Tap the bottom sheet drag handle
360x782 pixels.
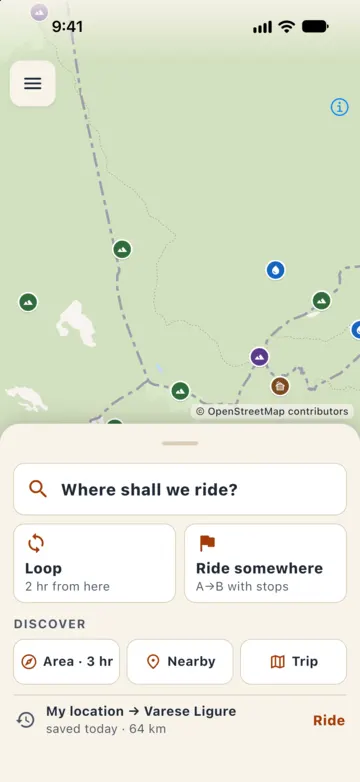[180, 443]
